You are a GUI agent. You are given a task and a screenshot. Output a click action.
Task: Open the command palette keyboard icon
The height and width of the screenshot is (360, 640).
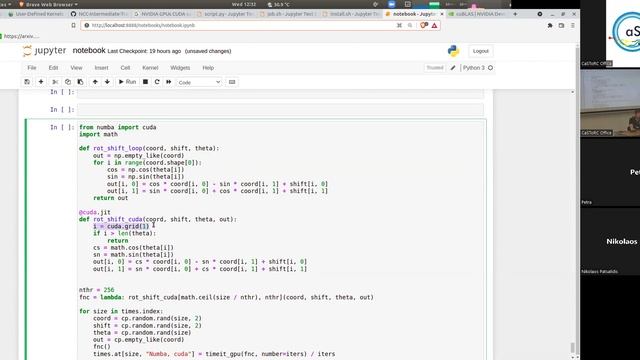232,82
